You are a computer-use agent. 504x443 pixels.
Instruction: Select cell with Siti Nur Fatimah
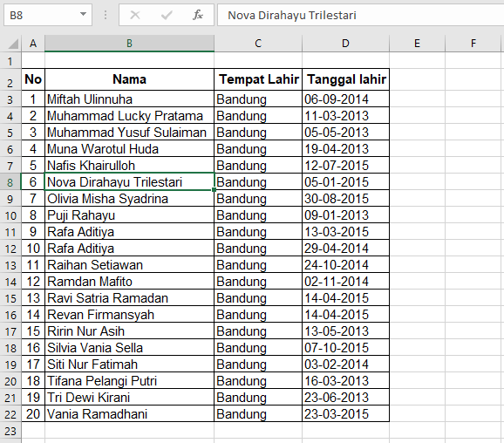129,365
